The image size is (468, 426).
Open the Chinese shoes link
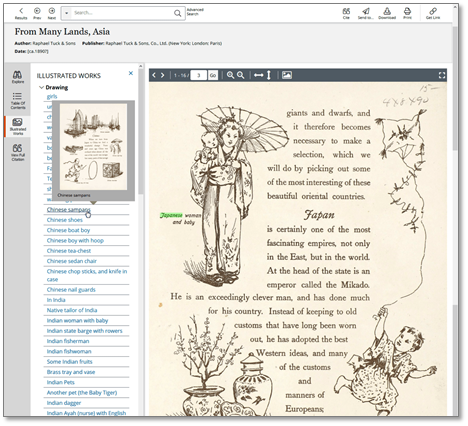click(65, 220)
